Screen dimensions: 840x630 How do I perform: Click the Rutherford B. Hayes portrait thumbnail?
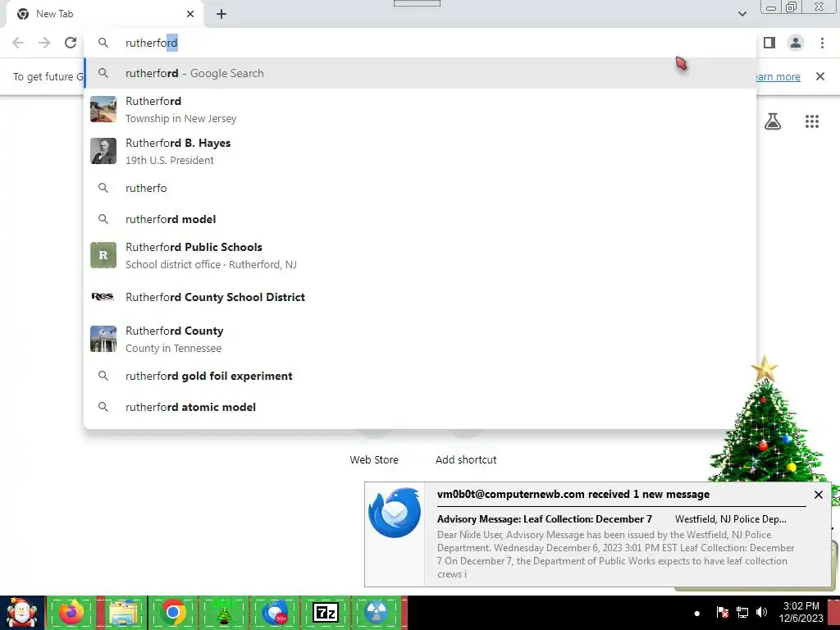click(x=103, y=151)
